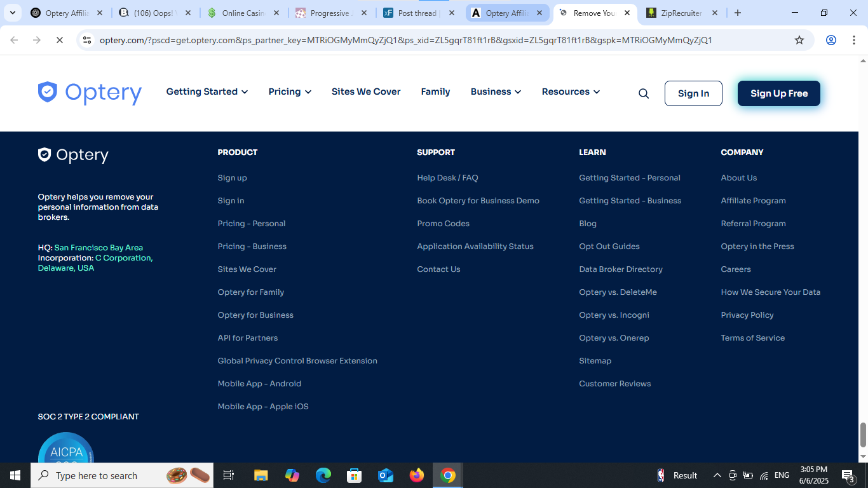Open Sites We Cover in header
The height and width of the screenshot is (488, 868).
tap(366, 91)
